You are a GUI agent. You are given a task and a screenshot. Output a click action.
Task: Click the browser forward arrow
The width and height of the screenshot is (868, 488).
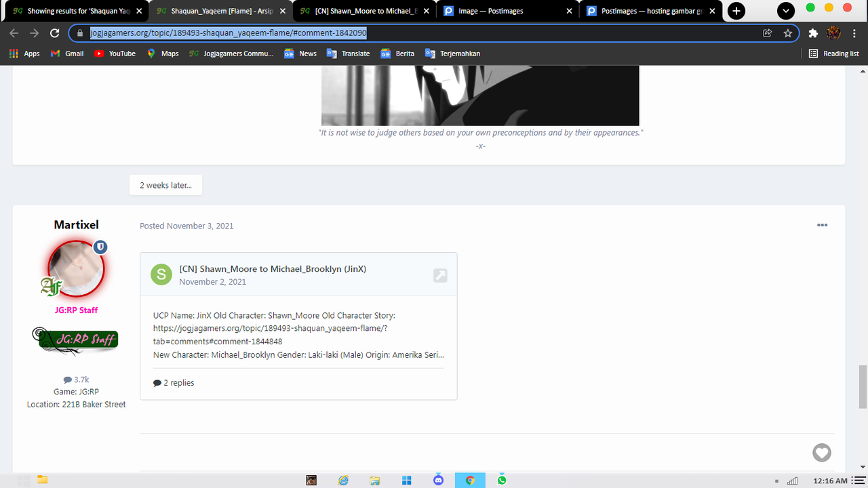pyautogui.click(x=35, y=33)
